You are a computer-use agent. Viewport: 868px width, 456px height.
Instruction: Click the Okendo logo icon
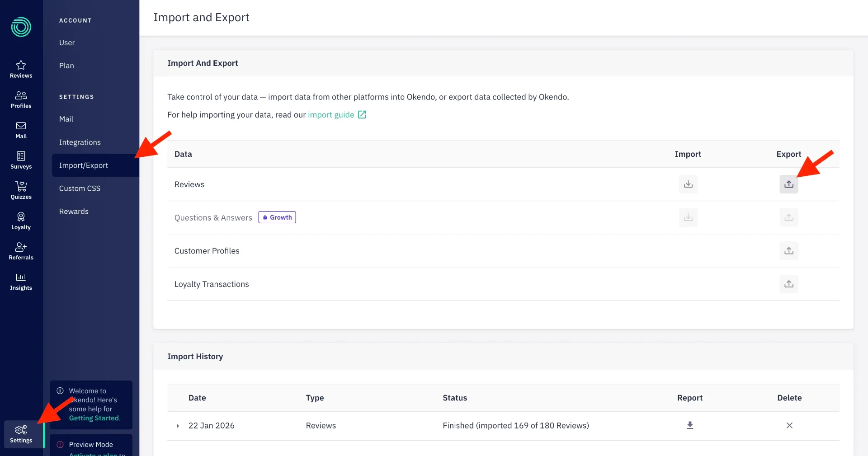(x=21, y=27)
